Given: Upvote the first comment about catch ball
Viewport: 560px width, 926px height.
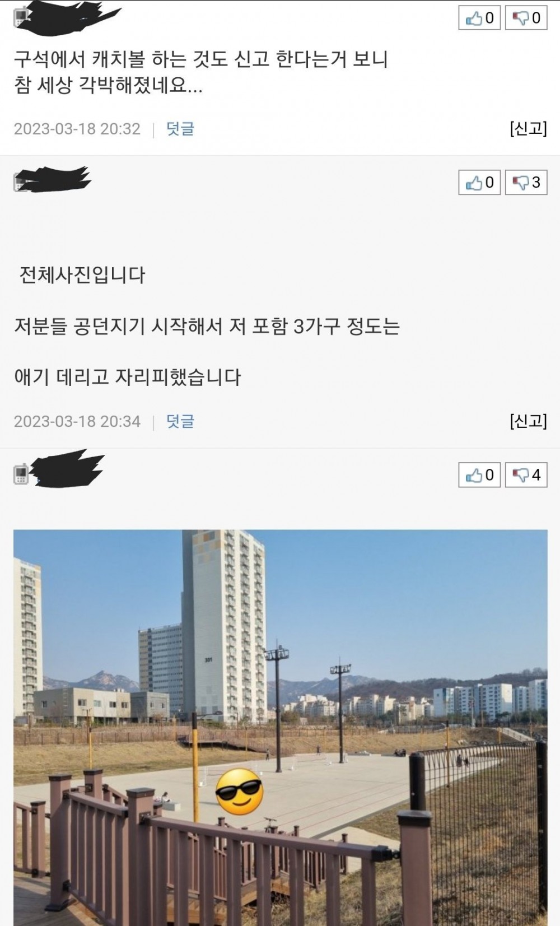Looking at the screenshot, I should point(479,18).
